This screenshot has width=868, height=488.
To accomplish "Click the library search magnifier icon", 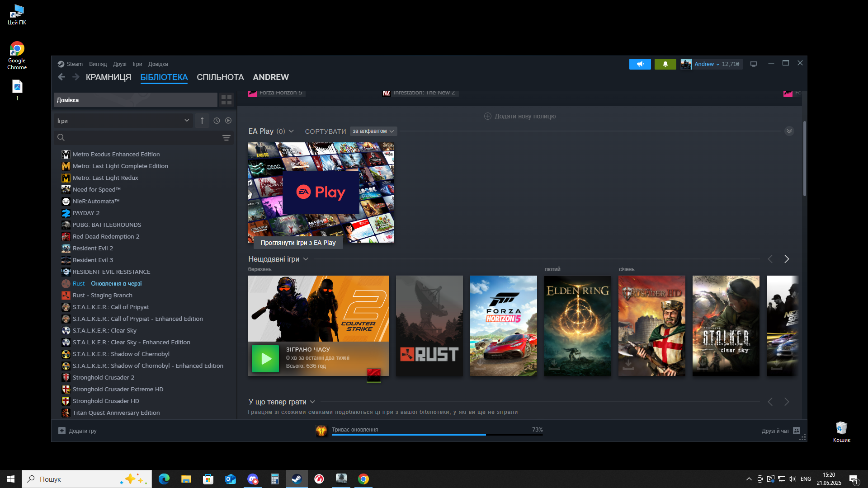I will point(61,137).
